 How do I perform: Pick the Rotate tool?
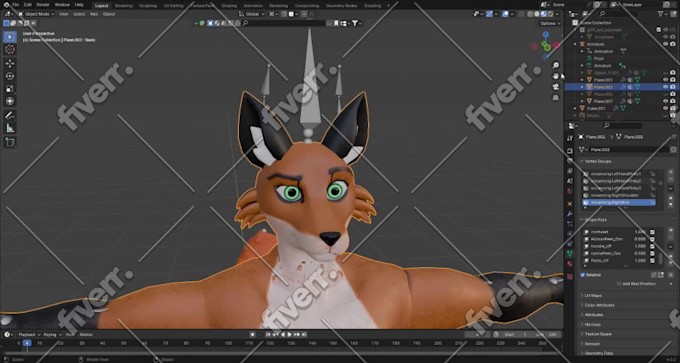pyautogui.click(x=10, y=76)
